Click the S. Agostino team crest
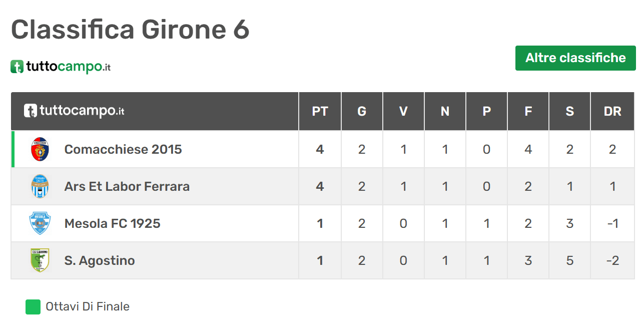 [x=41, y=260]
